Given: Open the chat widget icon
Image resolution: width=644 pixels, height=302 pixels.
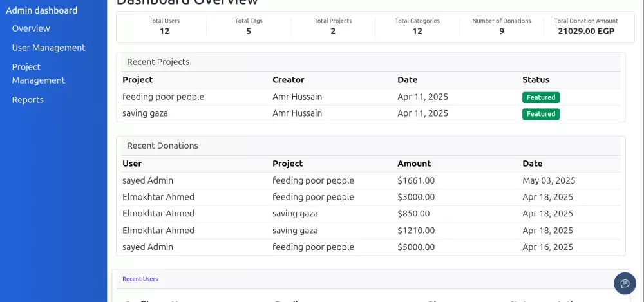Looking at the screenshot, I should (625, 283).
